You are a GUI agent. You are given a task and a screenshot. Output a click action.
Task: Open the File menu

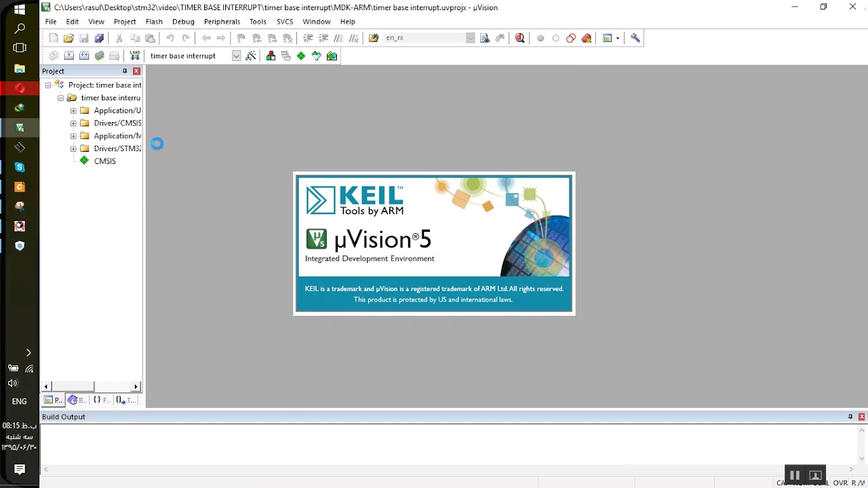(51, 22)
